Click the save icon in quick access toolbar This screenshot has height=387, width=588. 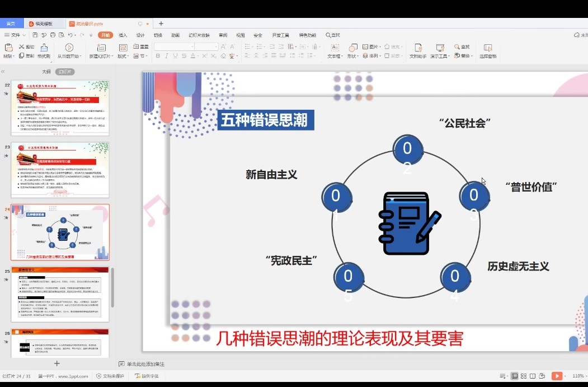point(35,35)
